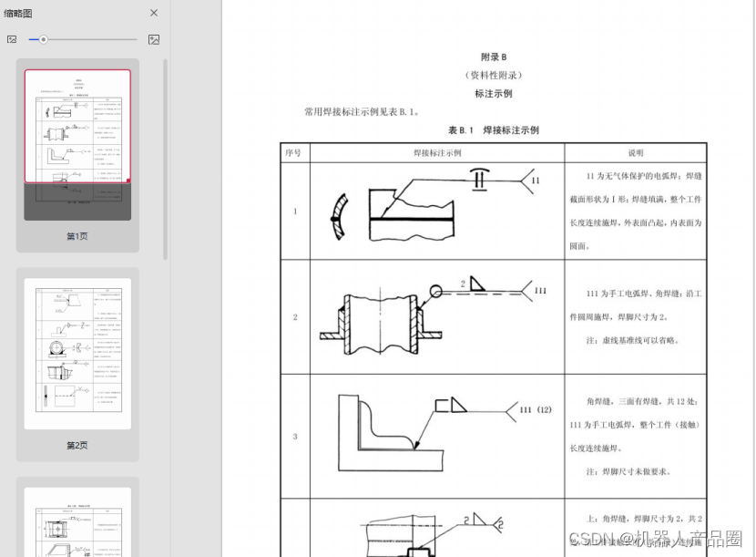Click the 上：角焊缝，焊脚尺寸为 2 text

pyautogui.click(x=644, y=519)
